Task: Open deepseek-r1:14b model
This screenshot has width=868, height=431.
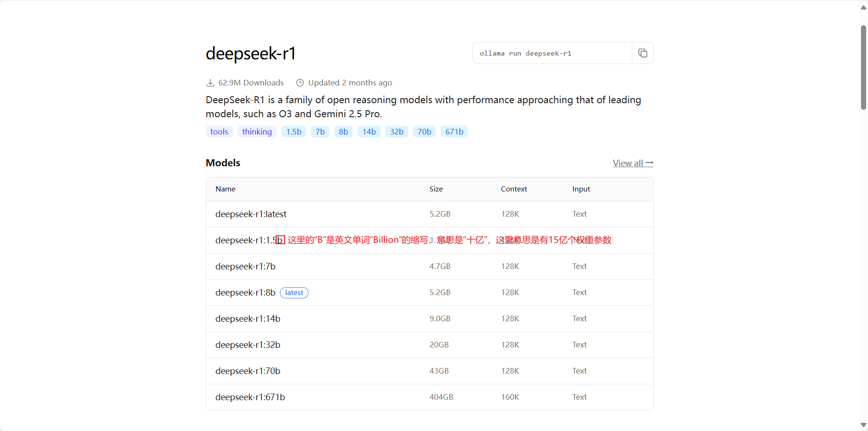Action: [x=248, y=318]
